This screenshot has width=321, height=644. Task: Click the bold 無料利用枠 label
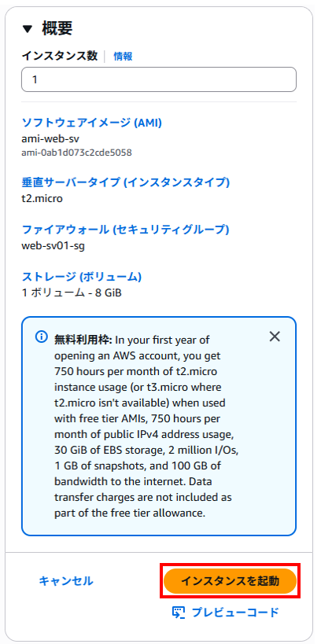click(x=83, y=340)
